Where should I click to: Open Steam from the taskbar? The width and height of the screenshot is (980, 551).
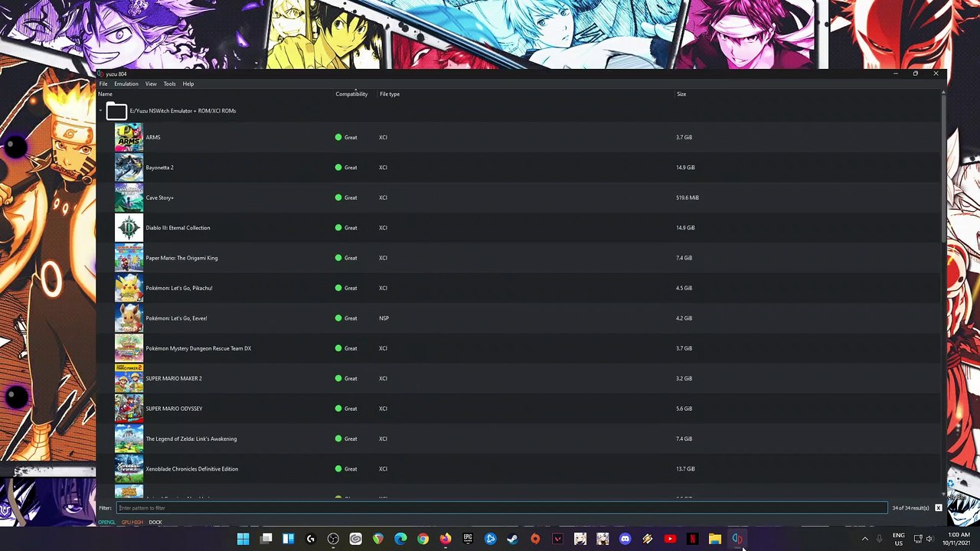click(512, 539)
